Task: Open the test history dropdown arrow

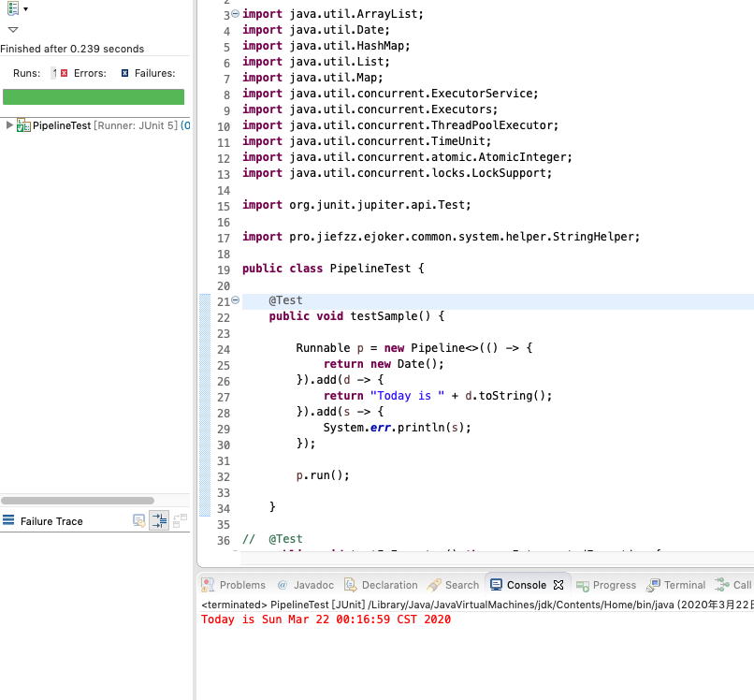Action: 25,9
